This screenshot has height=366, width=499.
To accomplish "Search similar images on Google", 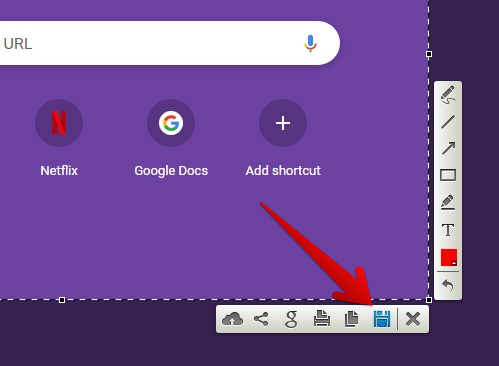I will pos(291,319).
